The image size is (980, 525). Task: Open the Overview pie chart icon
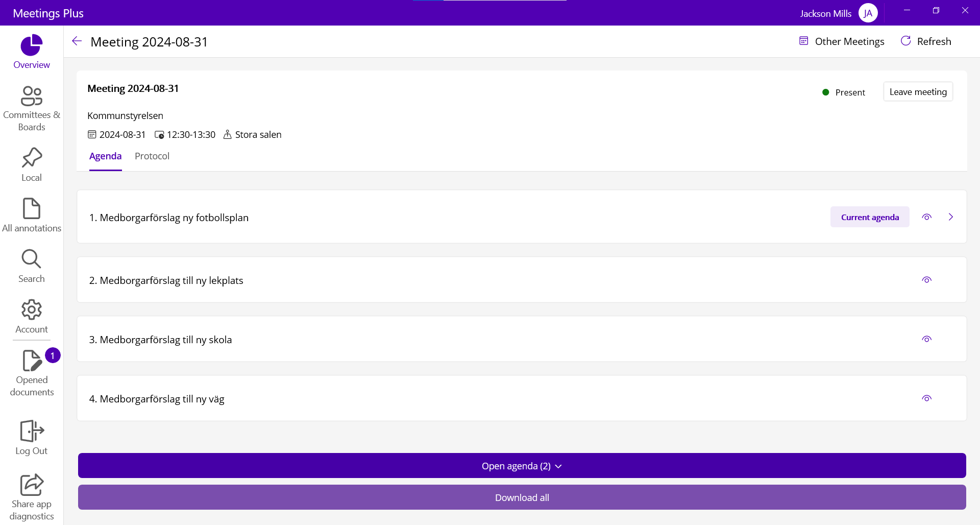click(x=32, y=45)
